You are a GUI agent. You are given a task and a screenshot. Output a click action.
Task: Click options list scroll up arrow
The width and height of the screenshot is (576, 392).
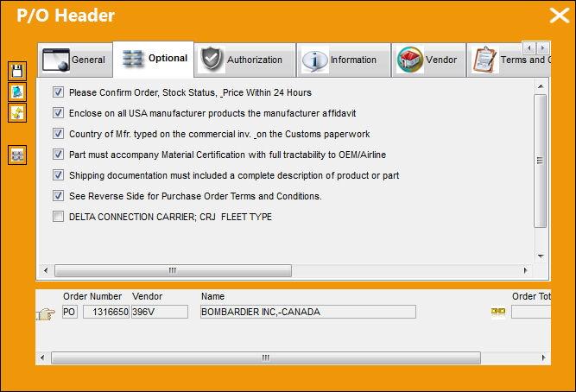(541, 86)
